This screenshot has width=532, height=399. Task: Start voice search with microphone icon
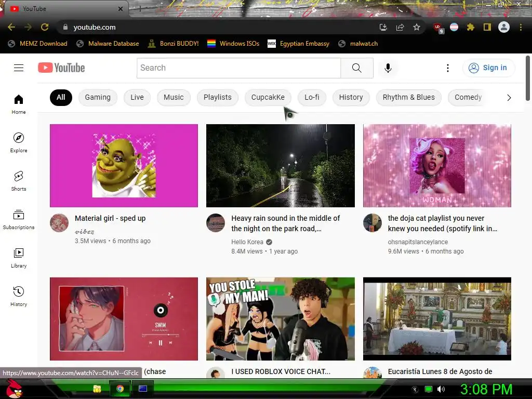[x=388, y=68]
